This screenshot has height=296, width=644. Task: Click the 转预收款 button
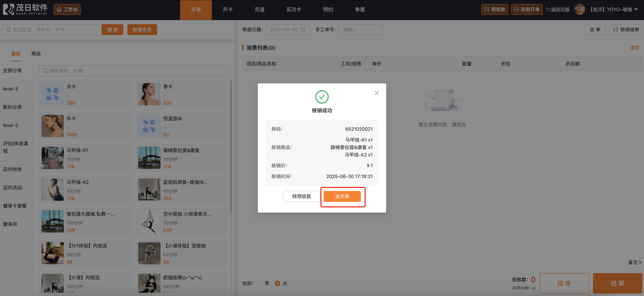301,196
